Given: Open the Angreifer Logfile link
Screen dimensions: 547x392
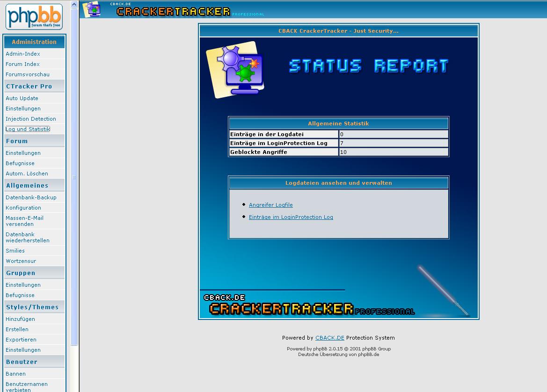Looking at the screenshot, I should pyautogui.click(x=270, y=205).
